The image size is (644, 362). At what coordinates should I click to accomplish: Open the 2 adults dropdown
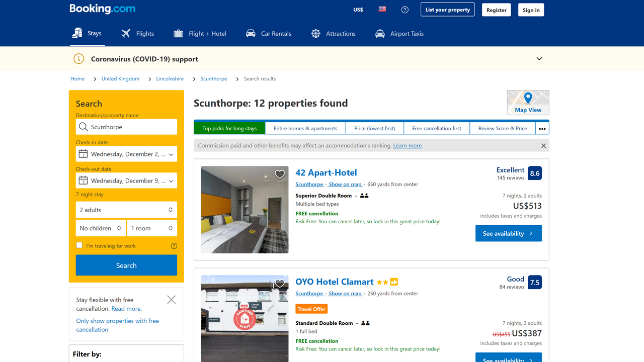pos(126,210)
